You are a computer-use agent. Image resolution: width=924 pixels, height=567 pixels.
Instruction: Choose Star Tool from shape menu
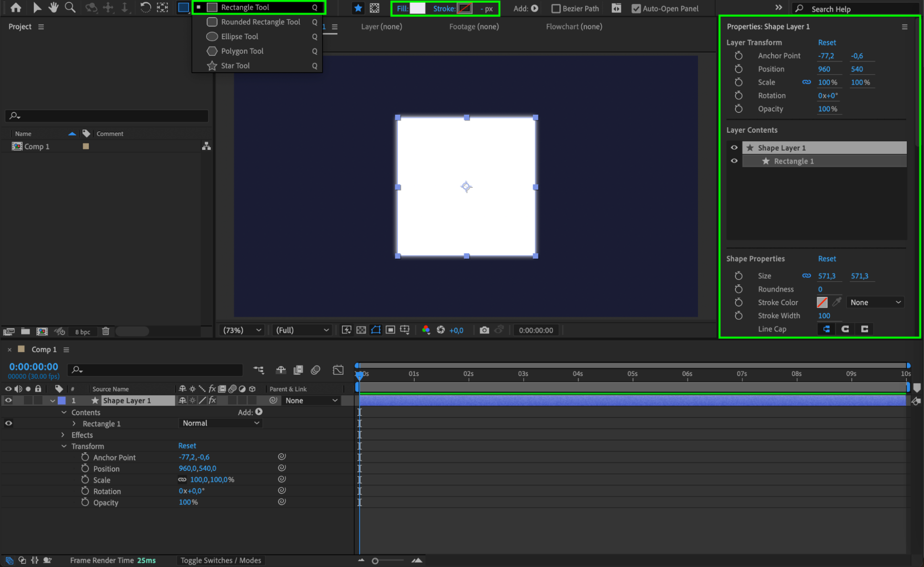point(235,66)
